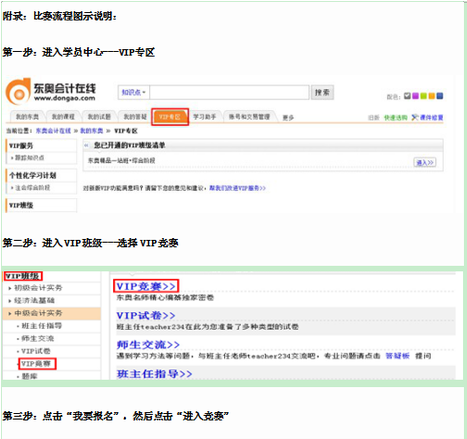Viewport: 467px width, 439px height.
Task: Open the 注会综合阶段 sidebar item
Action: pyautogui.click(x=32, y=188)
